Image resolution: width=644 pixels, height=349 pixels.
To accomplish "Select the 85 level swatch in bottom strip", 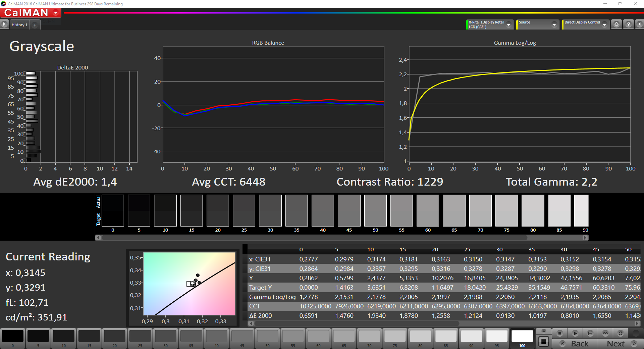I will [446, 338].
